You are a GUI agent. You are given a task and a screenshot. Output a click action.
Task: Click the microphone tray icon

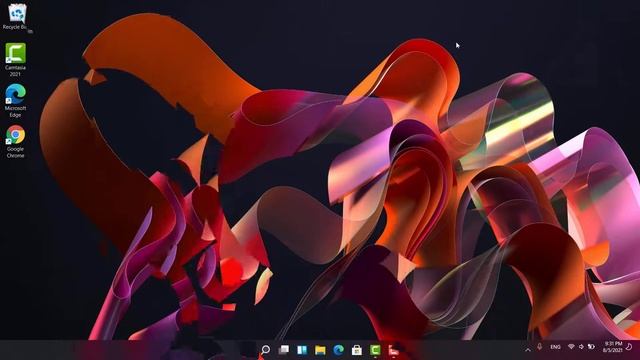tap(540, 347)
